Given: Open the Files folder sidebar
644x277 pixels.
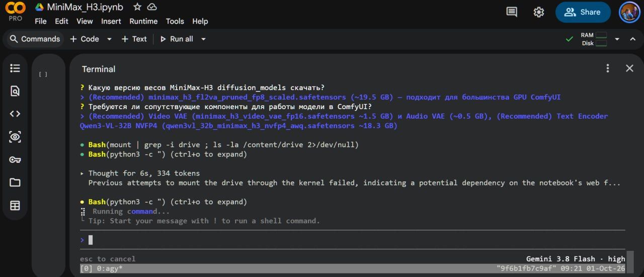Looking at the screenshot, I should coord(15,182).
